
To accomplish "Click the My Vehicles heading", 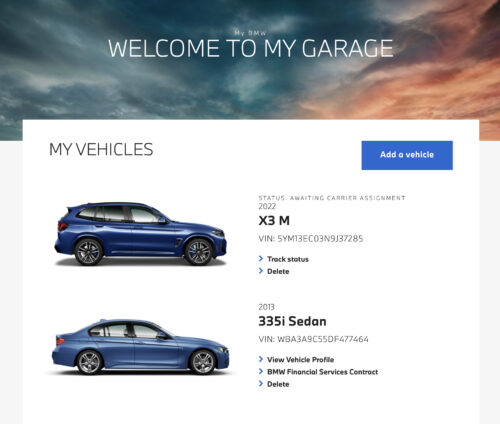I will 101,149.
